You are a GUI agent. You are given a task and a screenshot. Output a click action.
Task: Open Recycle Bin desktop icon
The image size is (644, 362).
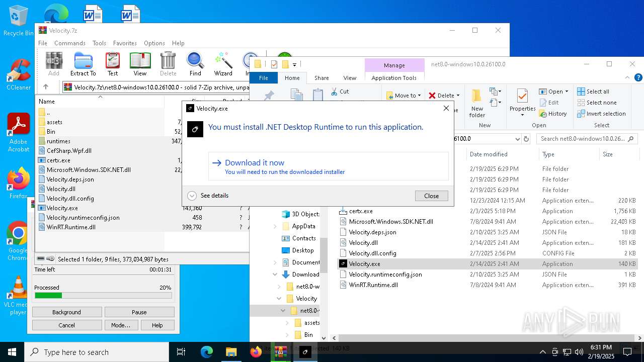click(x=19, y=21)
